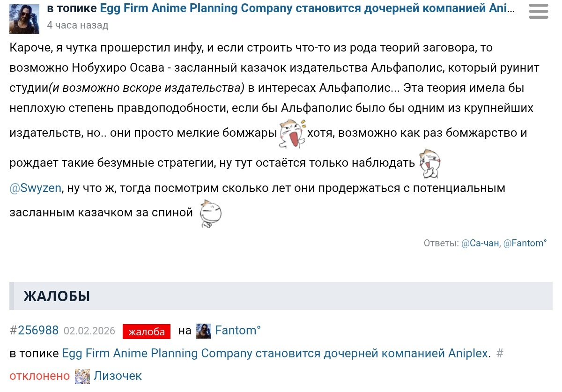The image size is (562, 392).
Task: Click the "#" anchor after Aniplex
Action: pyautogui.click(x=500, y=353)
